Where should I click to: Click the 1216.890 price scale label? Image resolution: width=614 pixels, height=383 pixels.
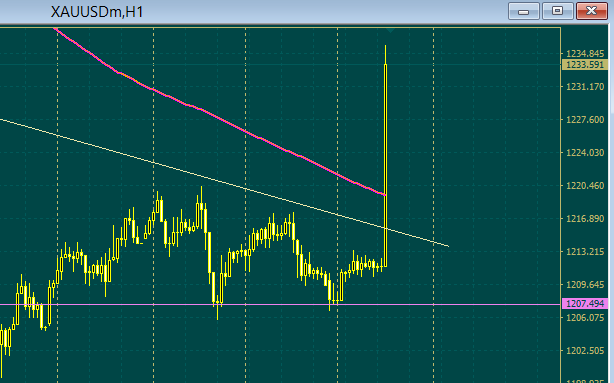(x=585, y=219)
